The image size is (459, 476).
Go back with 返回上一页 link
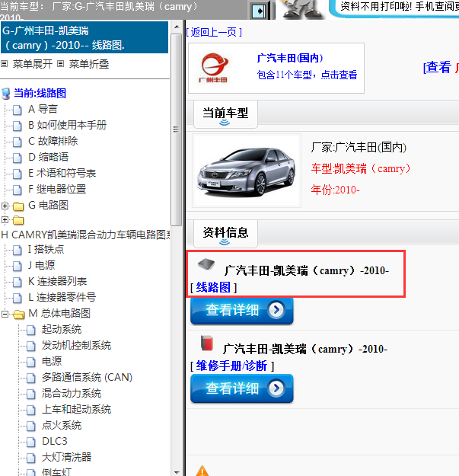pos(214,32)
